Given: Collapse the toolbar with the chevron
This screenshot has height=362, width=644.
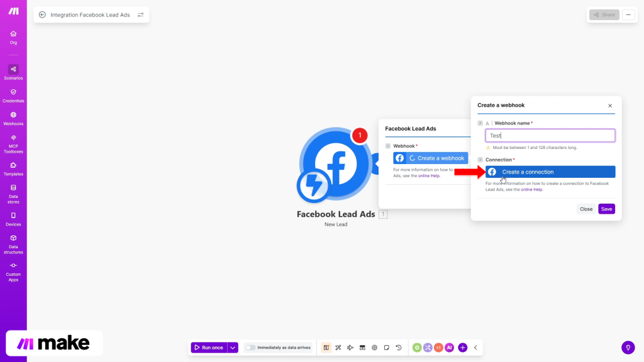Looking at the screenshot, I should pos(475,348).
